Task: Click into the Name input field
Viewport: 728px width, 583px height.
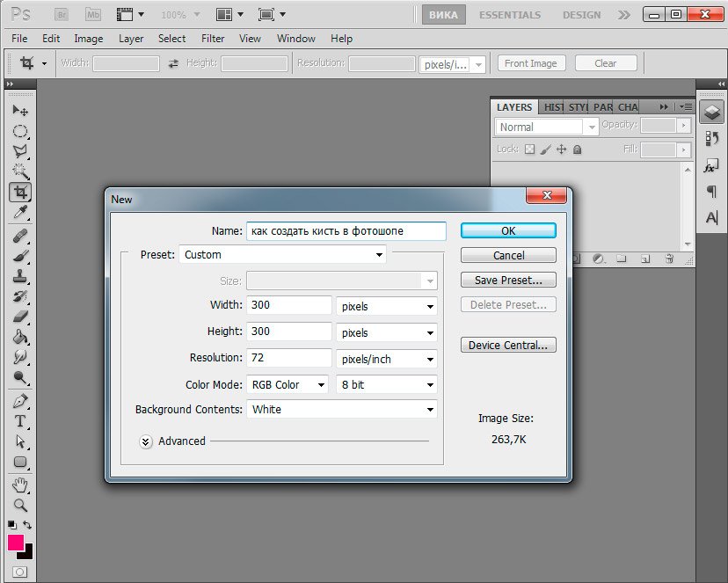Action: point(346,230)
